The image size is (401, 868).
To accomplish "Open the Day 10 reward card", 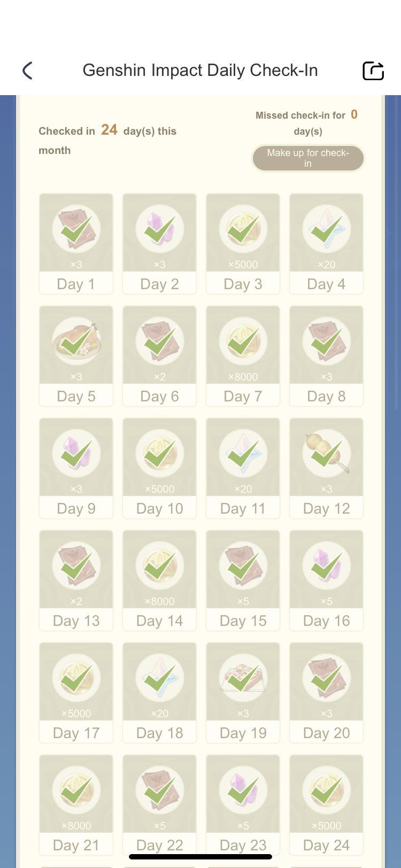I will click(159, 468).
